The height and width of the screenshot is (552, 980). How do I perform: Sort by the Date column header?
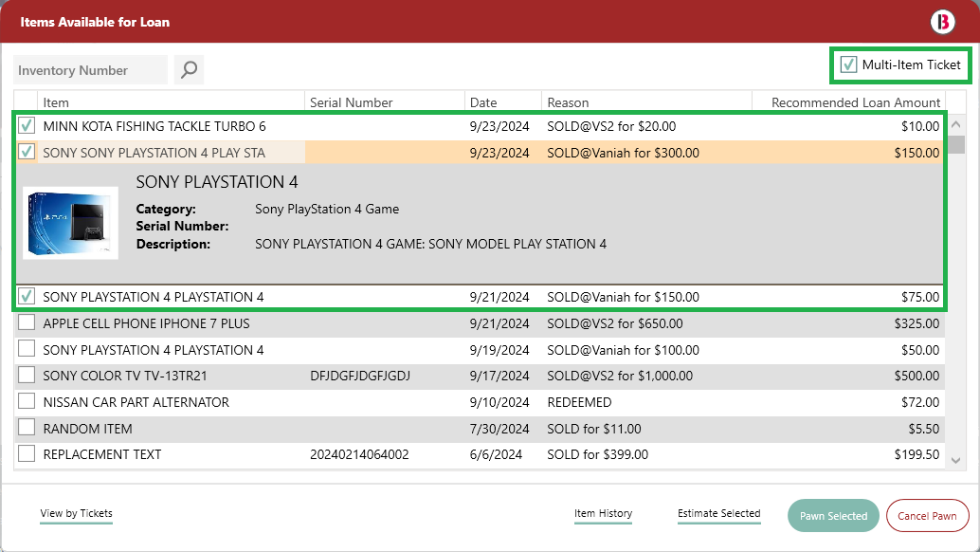tap(503, 101)
